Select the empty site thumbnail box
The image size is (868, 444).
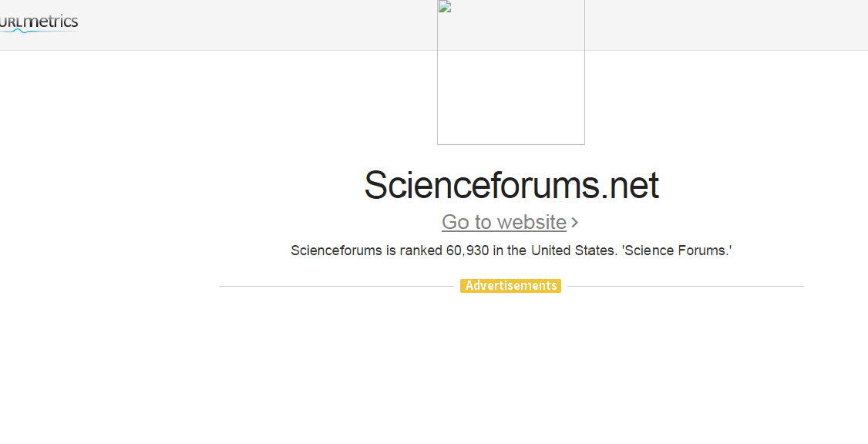[x=511, y=77]
